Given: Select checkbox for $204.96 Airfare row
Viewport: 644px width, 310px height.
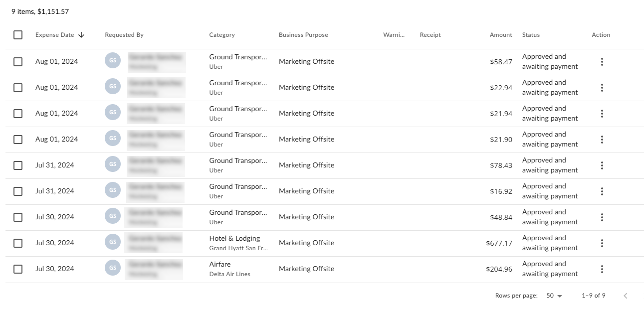Looking at the screenshot, I should 18,269.
